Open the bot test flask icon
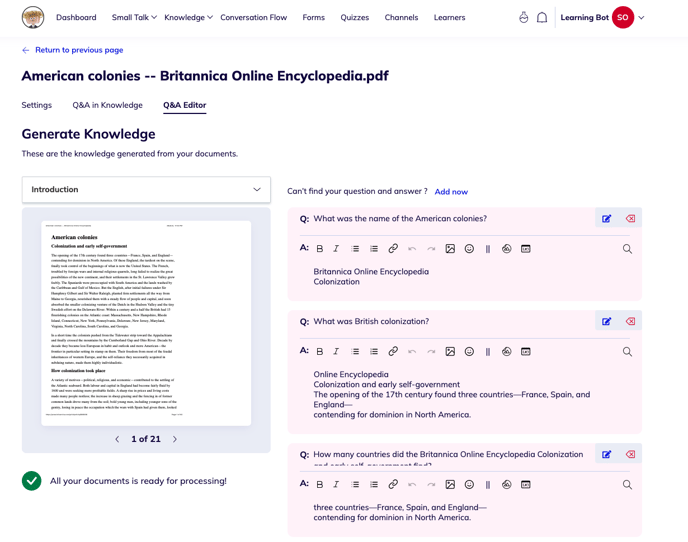 click(x=523, y=18)
